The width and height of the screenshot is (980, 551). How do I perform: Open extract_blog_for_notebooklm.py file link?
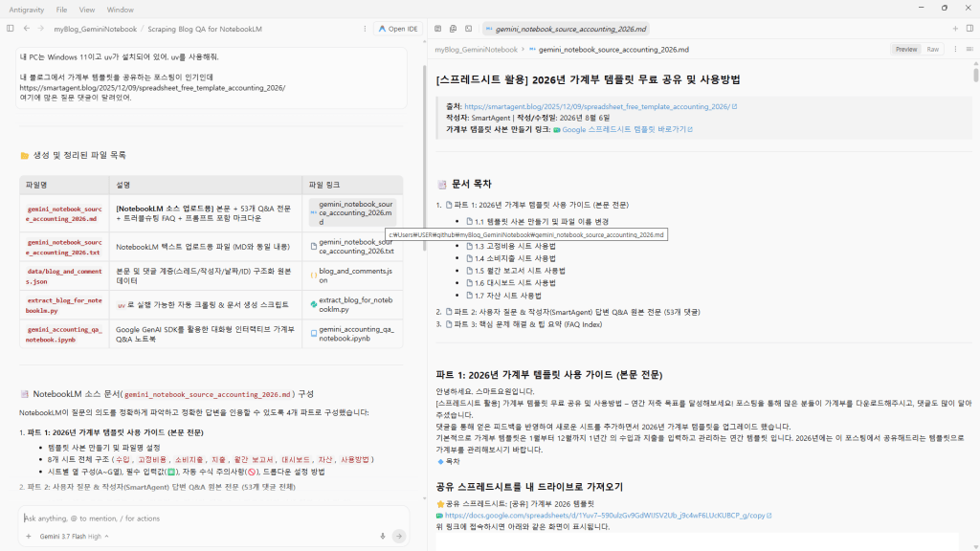coord(352,304)
